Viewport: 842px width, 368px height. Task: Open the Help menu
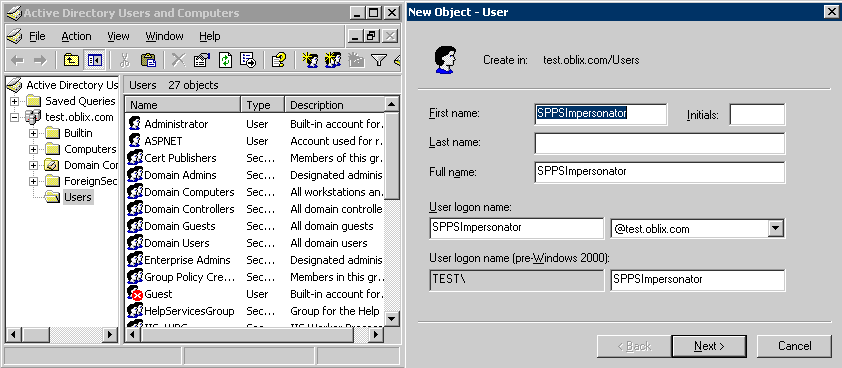tap(209, 36)
